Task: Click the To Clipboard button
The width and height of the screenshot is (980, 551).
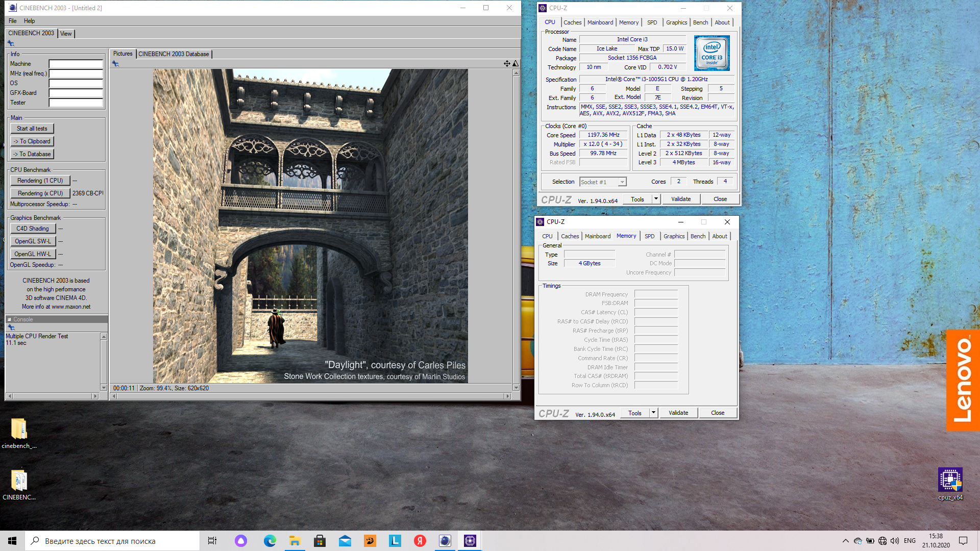Action: click(x=32, y=141)
